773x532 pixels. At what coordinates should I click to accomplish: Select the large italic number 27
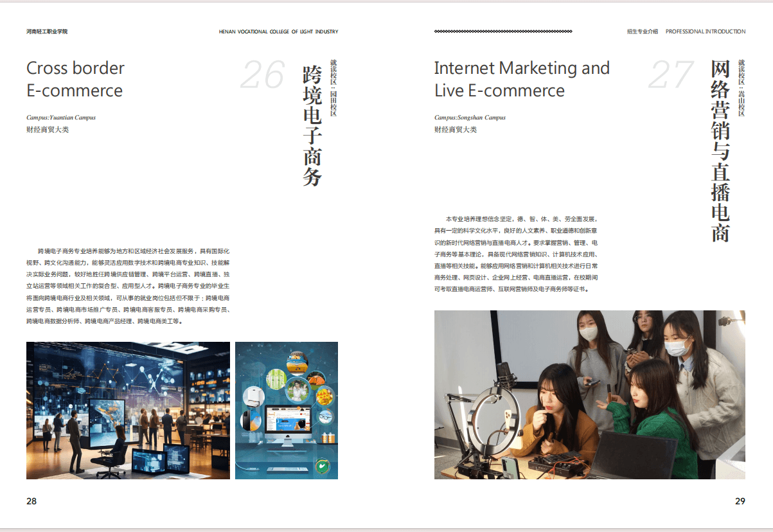tap(670, 75)
